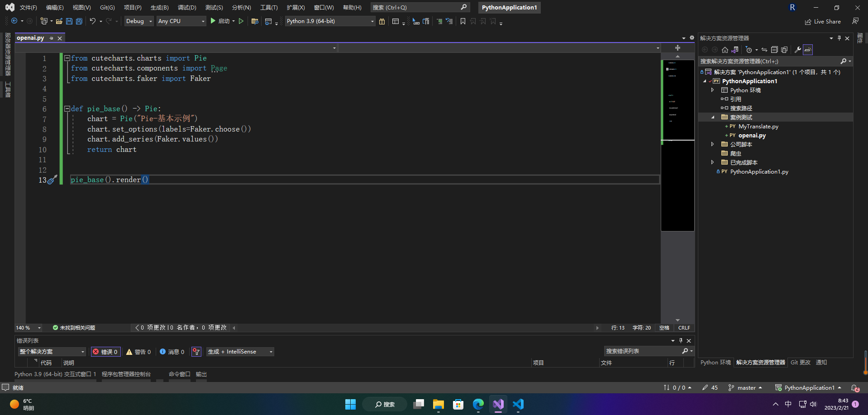The height and width of the screenshot is (415, 868).
Task: Switch views with the Solution Explorer view icon
Action: coord(735,50)
